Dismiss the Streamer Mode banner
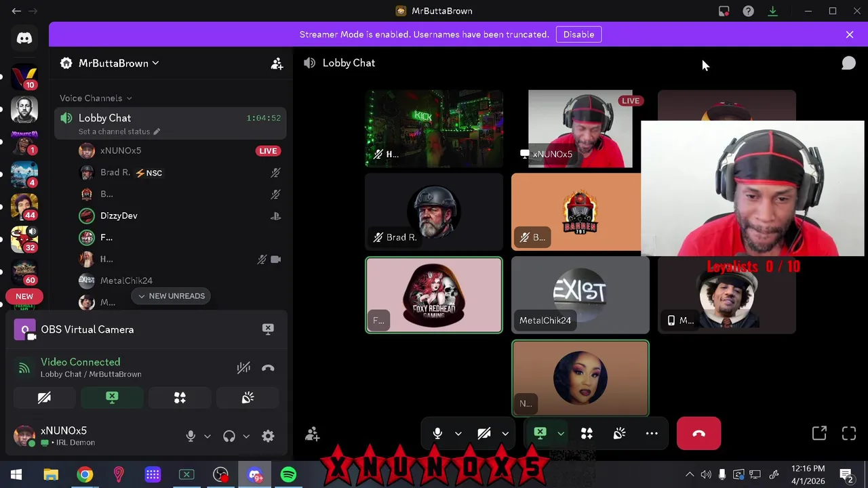Viewport: 868px width, 488px height. (x=850, y=35)
